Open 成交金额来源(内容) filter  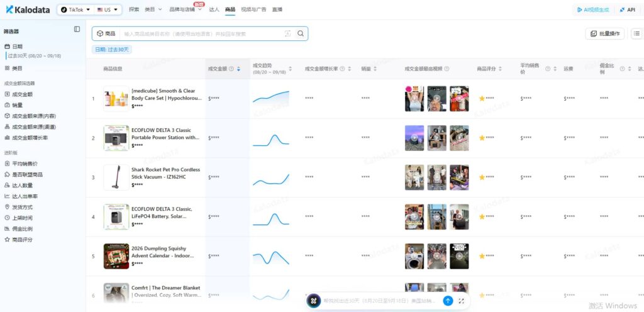click(30, 116)
